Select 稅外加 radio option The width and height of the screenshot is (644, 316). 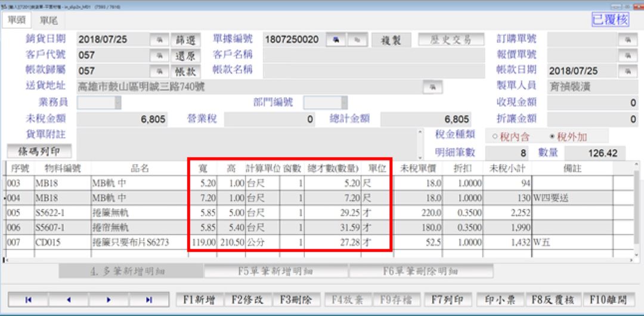point(569,137)
